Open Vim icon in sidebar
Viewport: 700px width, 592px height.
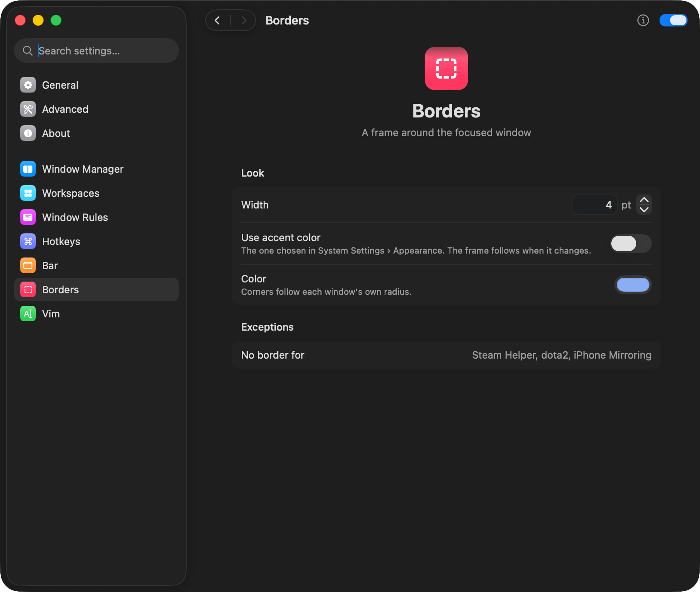(28, 314)
